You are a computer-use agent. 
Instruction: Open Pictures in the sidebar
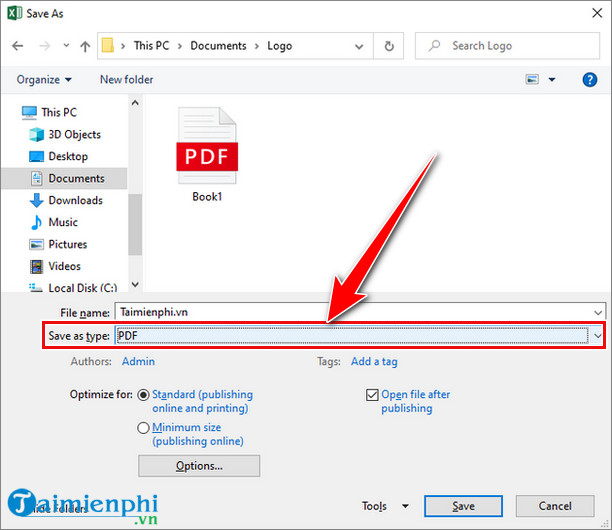[58, 244]
